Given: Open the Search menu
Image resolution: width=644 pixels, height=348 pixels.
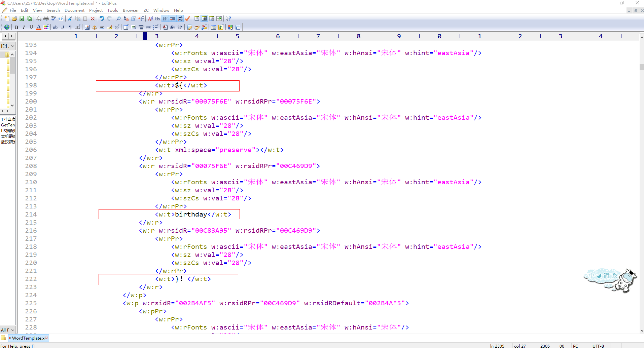Looking at the screenshot, I should [x=53, y=10].
